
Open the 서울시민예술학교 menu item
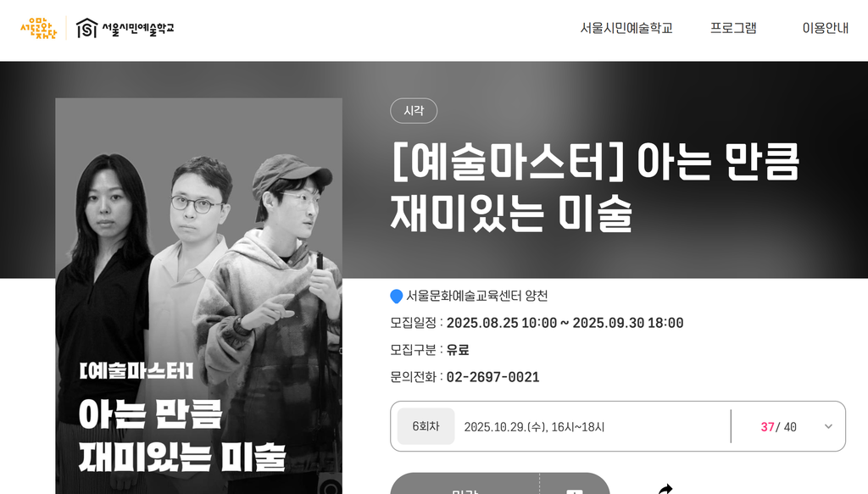(626, 28)
